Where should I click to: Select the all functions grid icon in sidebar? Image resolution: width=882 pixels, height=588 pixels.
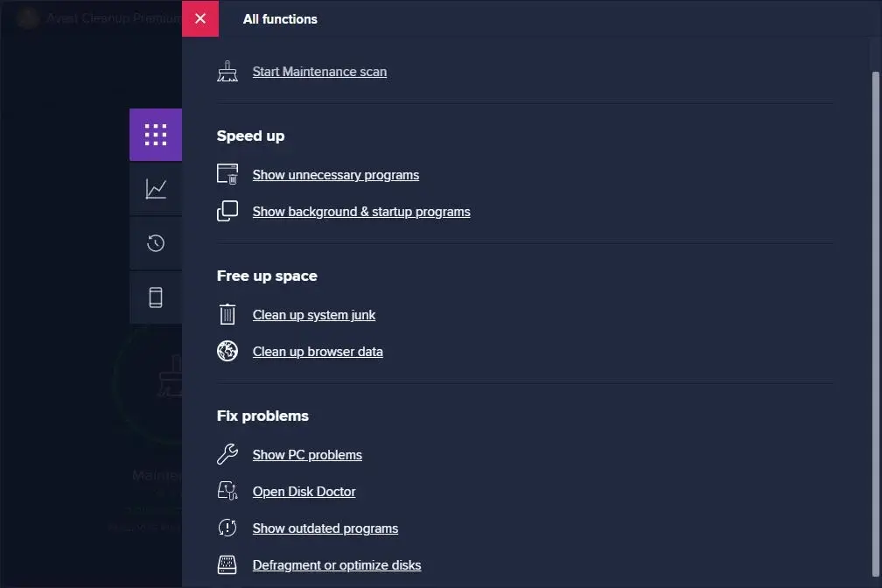[x=156, y=134]
